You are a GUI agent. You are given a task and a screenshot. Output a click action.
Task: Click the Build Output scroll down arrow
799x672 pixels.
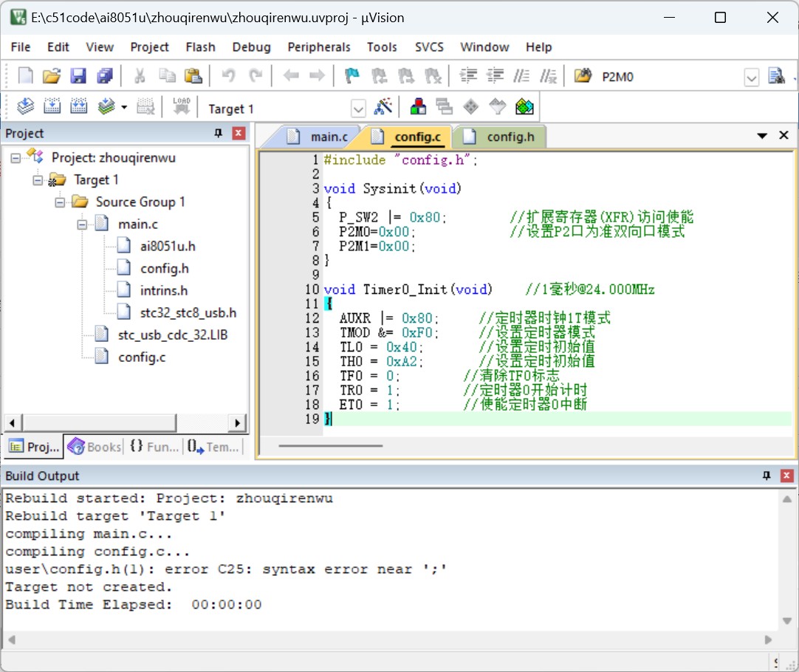coord(786,621)
